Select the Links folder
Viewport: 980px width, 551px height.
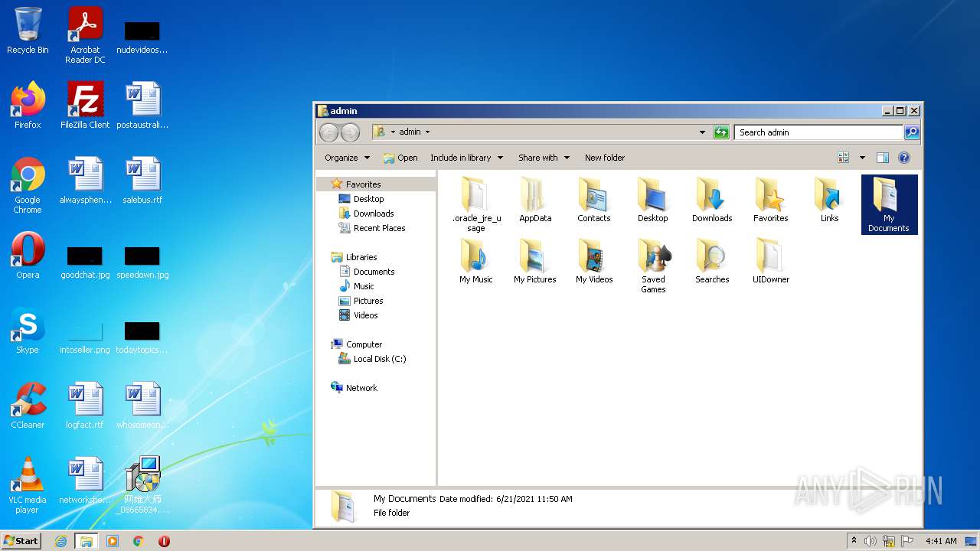(x=830, y=201)
